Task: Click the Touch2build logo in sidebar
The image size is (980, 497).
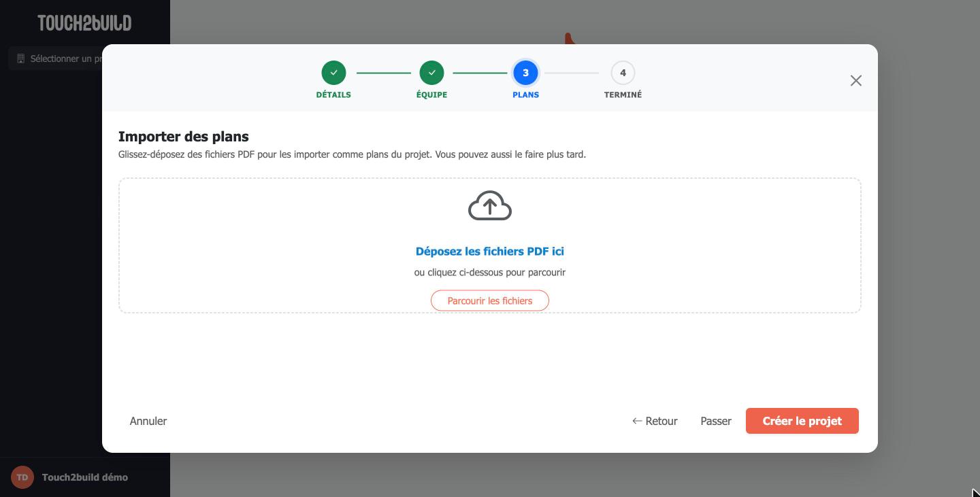Action: click(84, 23)
